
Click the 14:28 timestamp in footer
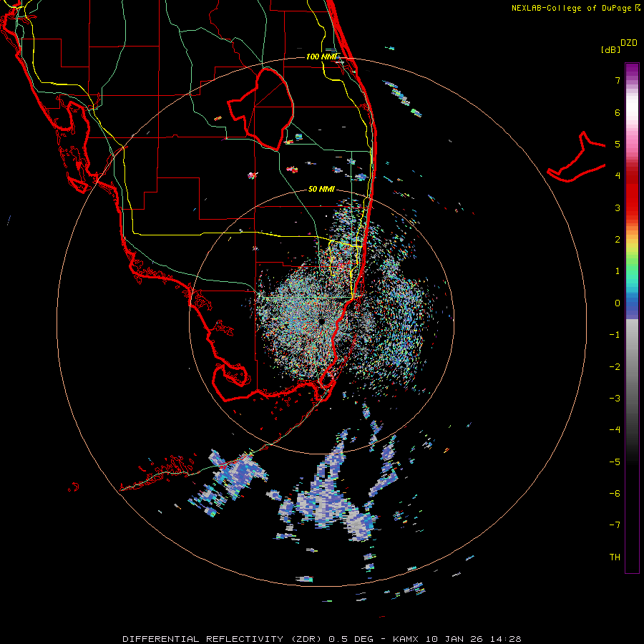[x=505, y=639]
